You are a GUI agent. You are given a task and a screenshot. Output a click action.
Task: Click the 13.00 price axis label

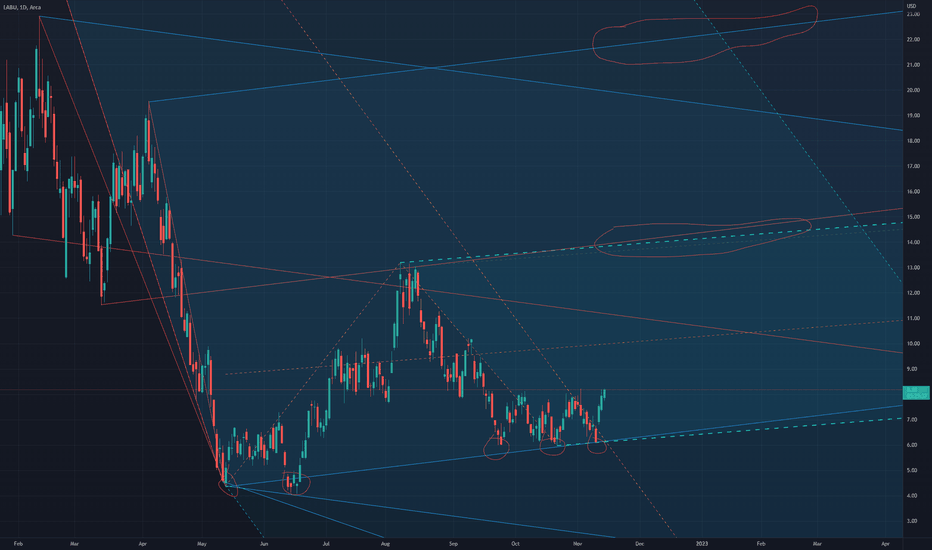(x=913, y=268)
